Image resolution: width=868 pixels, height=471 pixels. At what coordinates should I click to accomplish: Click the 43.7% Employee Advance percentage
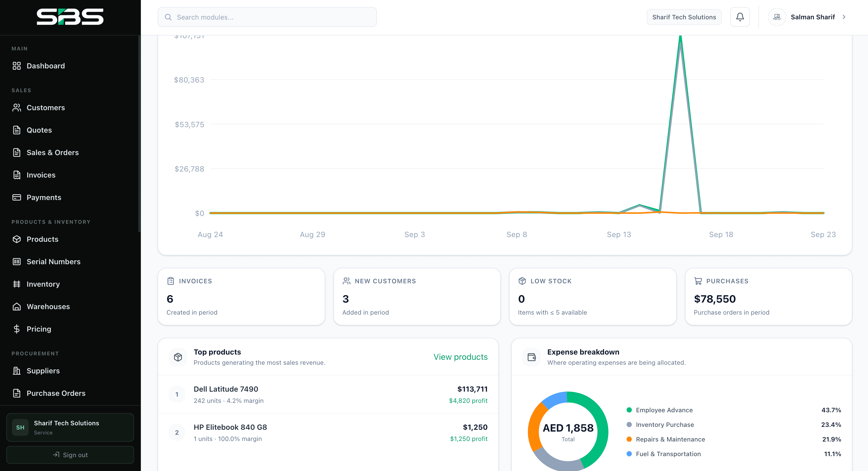click(831, 410)
